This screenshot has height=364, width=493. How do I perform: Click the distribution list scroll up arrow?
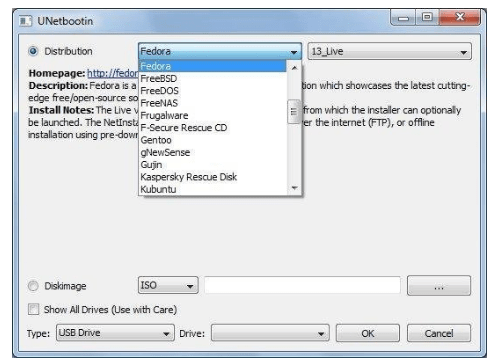(294, 68)
